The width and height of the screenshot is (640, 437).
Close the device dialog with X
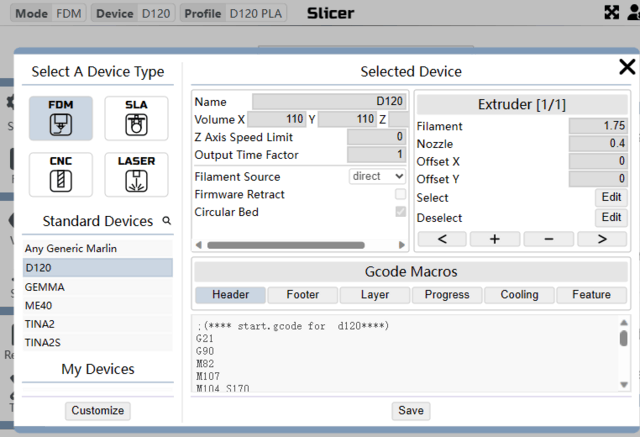point(626,67)
